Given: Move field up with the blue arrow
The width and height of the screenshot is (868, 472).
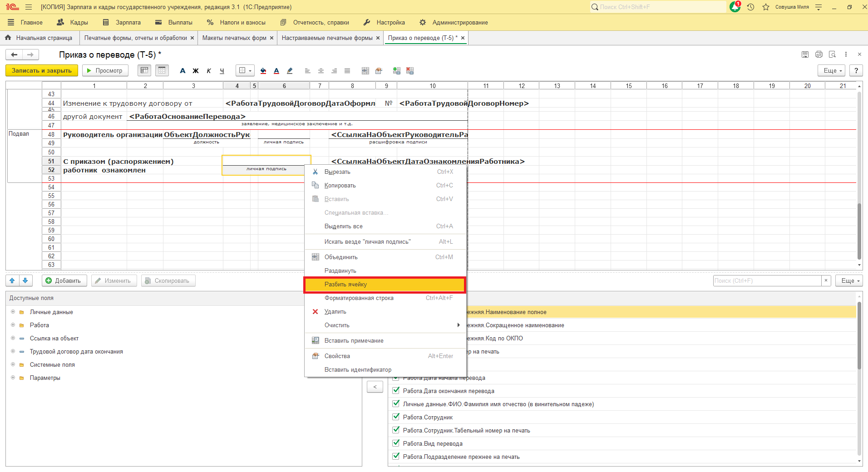Looking at the screenshot, I should (12, 281).
